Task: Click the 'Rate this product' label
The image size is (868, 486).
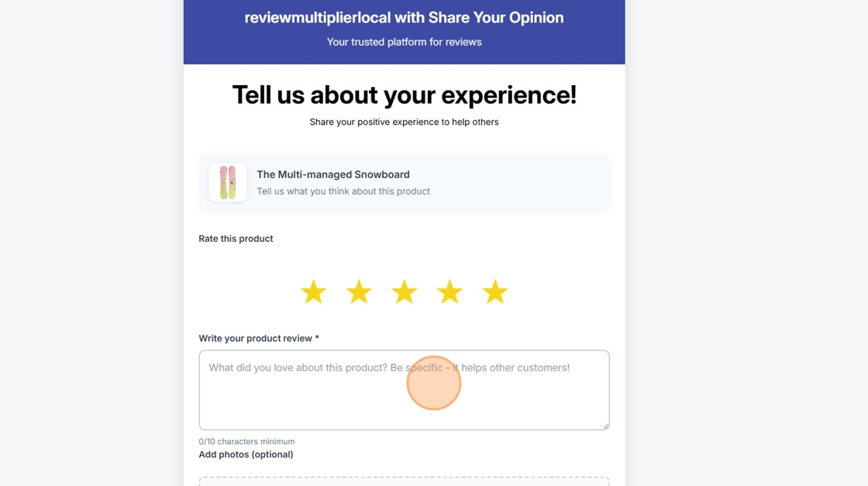Action: 236,238
